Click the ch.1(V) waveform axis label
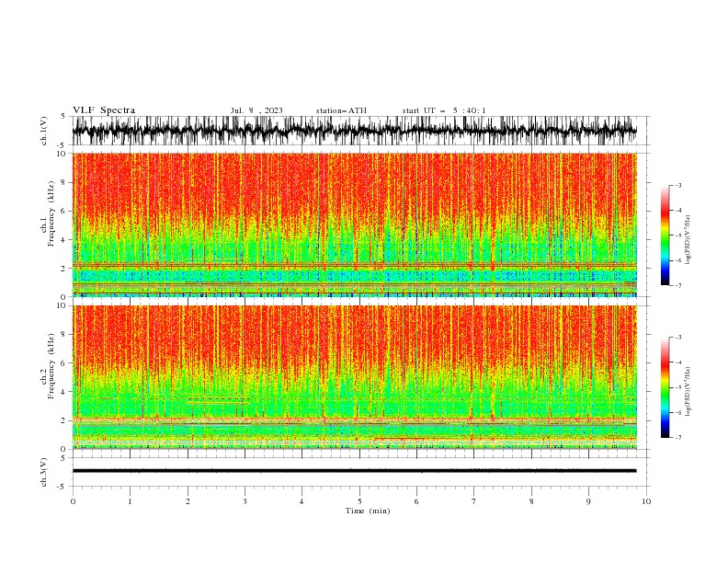This screenshot has width=728, height=563. (44, 131)
